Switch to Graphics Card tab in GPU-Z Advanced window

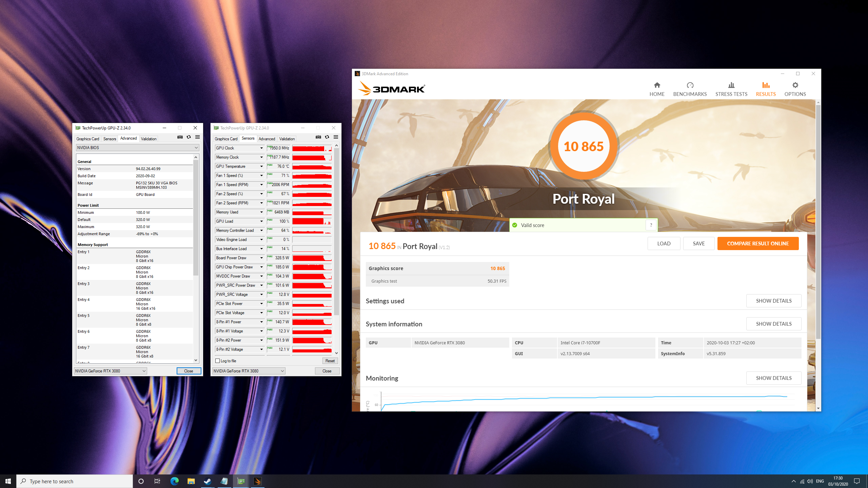(x=87, y=139)
